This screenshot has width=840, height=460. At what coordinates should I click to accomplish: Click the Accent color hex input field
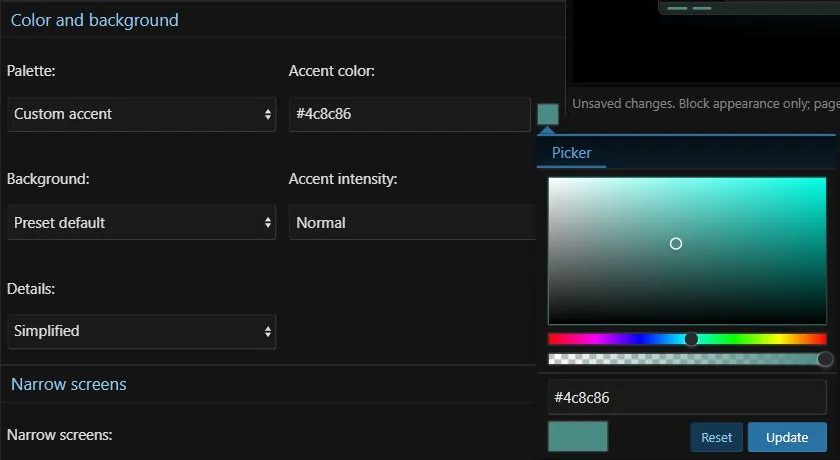click(410, 114)
